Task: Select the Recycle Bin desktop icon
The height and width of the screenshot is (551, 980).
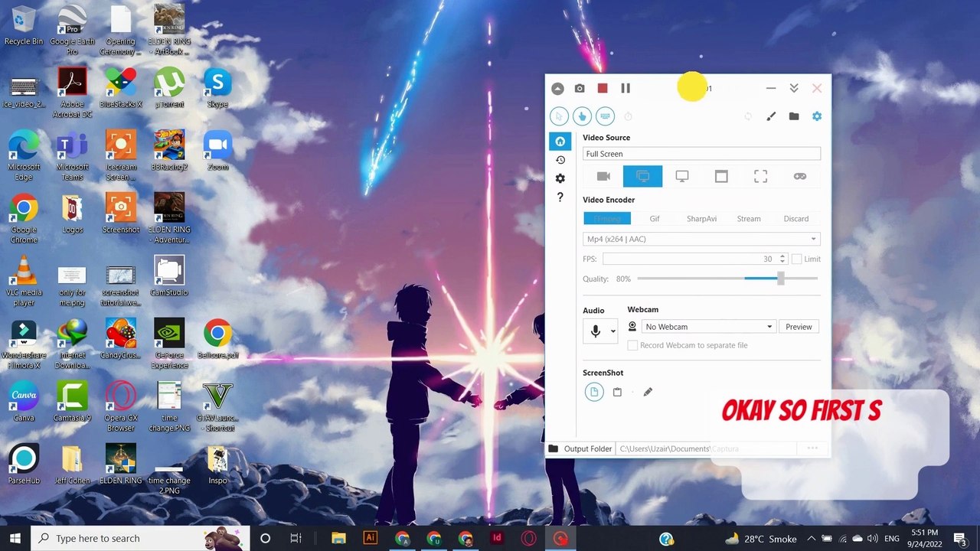Action: 24,25
